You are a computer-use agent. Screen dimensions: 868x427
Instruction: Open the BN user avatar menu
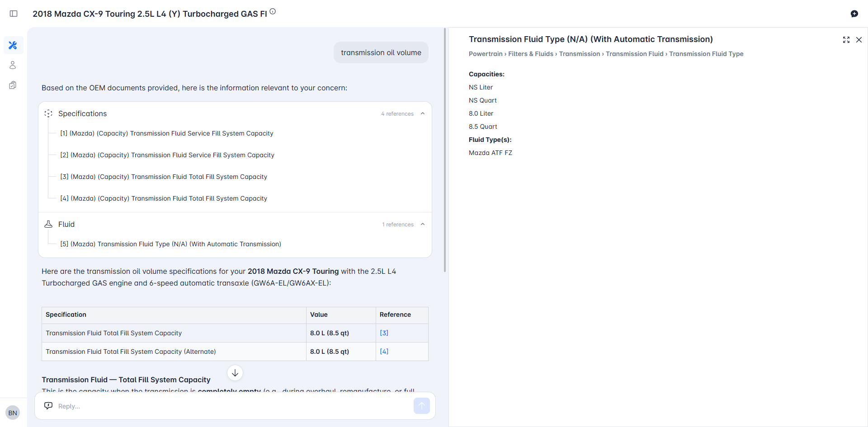13,413
